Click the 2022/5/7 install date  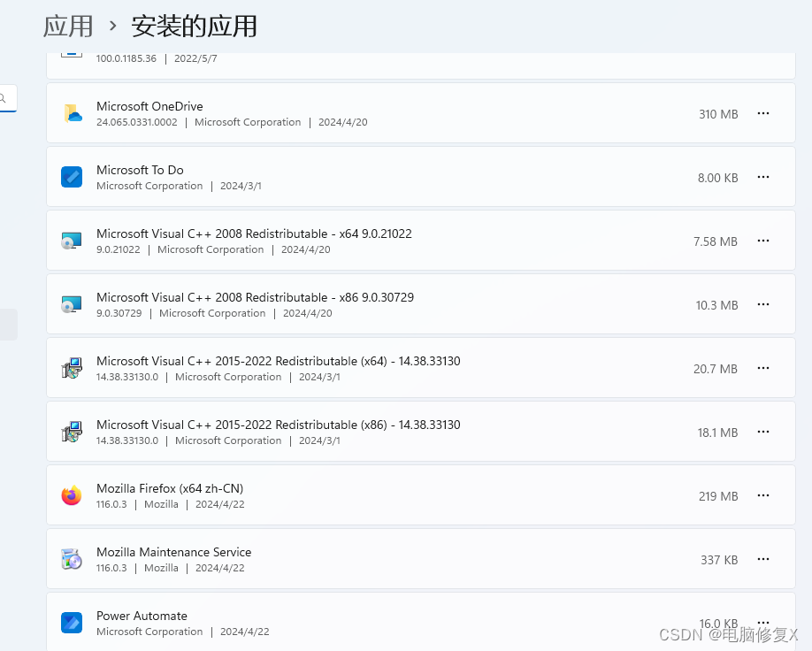coord(195,58)
